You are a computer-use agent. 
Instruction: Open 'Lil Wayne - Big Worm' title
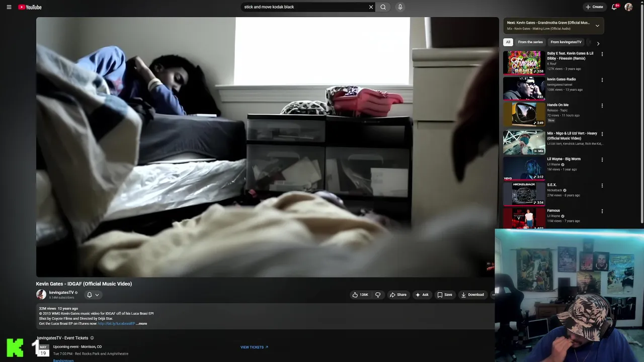[563, 159]
